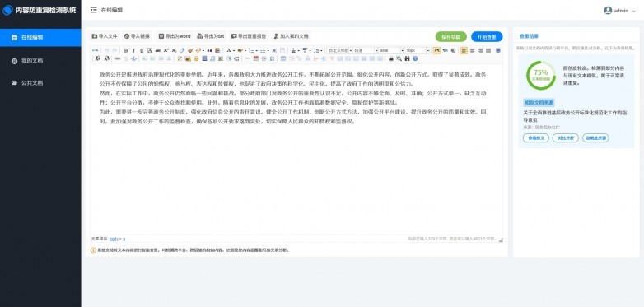
Task: Insert the current date via calendar icon
Action: coord(256,58)
